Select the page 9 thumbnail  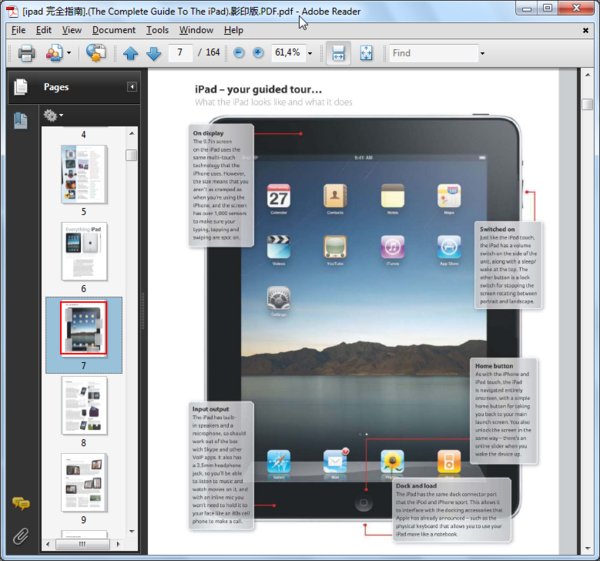point(84,483)
